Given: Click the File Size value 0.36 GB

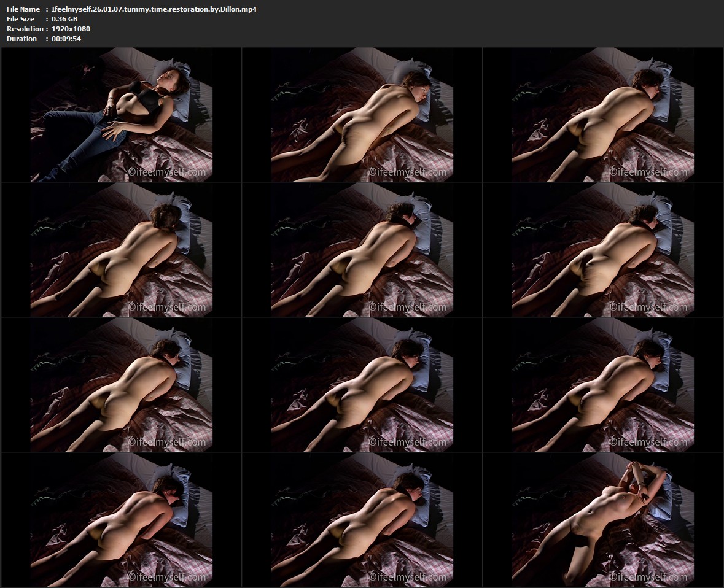Looking at the screenshot, I should (64, 19).
